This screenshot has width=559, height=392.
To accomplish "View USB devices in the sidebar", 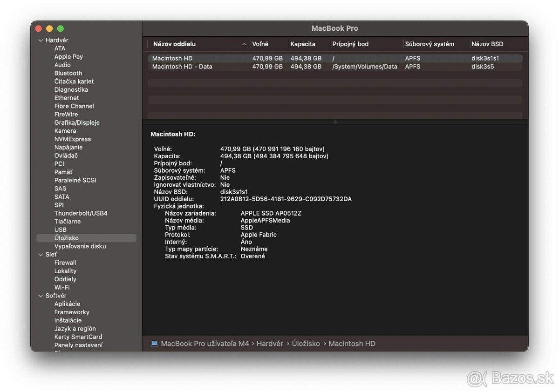I will tap(61, 230).
